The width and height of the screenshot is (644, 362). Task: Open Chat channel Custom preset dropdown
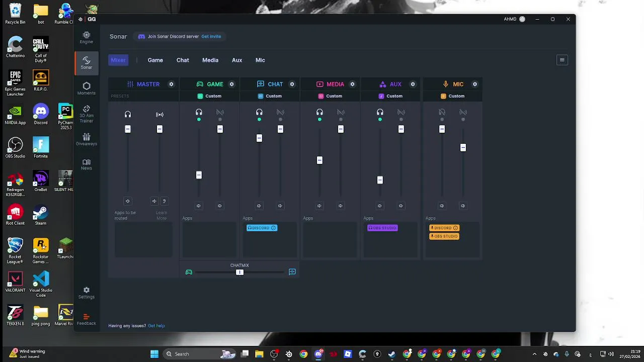click(x=270, y=96)
